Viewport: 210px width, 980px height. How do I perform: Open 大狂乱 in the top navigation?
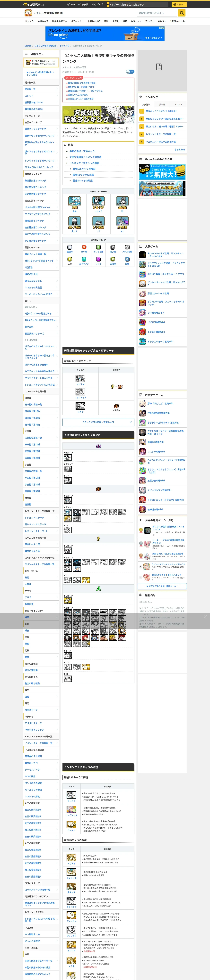[x=115, y=21]
